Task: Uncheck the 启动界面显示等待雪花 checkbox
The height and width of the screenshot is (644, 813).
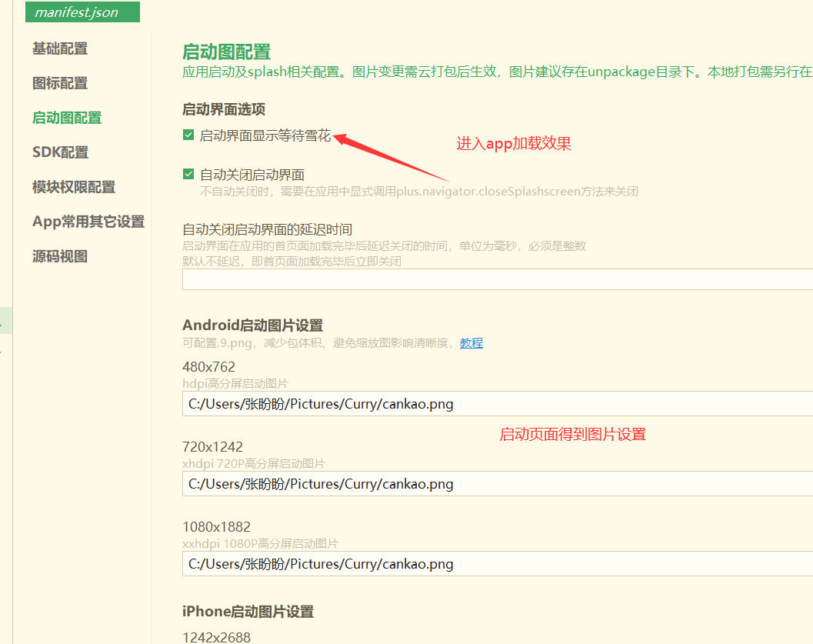Action: click(x=188, y=135)
